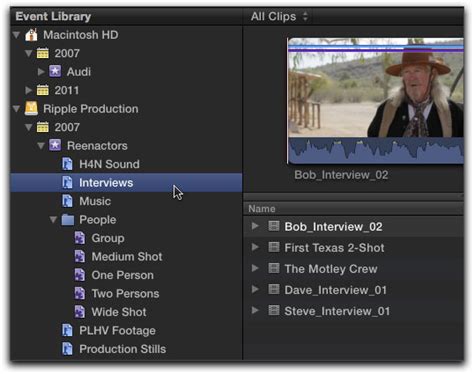Collapse the People folder triangle
This screenshot has height=374, width=474.
coord(53,220)
